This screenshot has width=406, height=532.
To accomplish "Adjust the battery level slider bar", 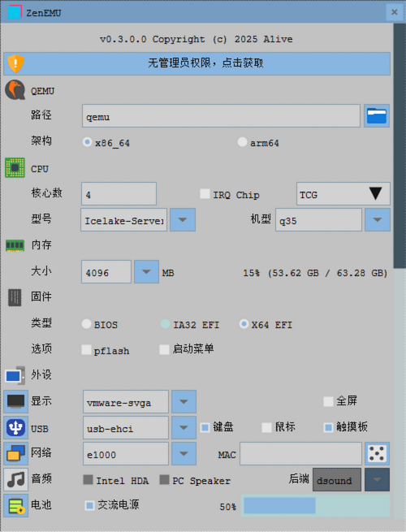I will pyautogui.click(x=315, y=505).
